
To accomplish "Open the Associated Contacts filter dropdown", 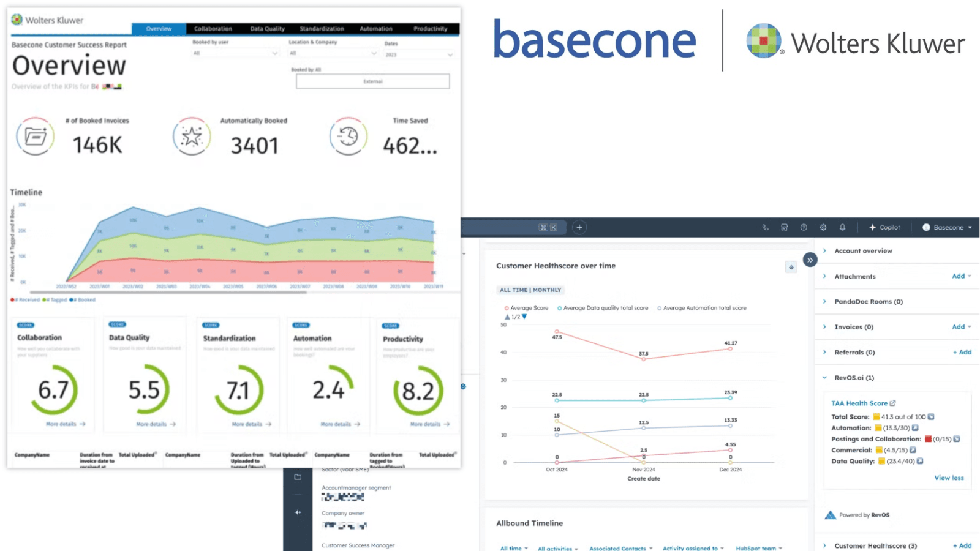I will coord(621,549).
